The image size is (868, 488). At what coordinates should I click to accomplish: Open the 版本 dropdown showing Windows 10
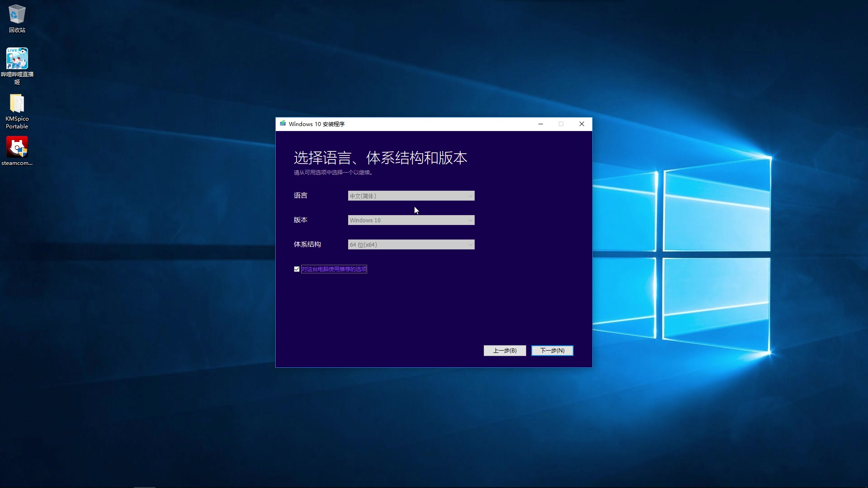point(411,220)
